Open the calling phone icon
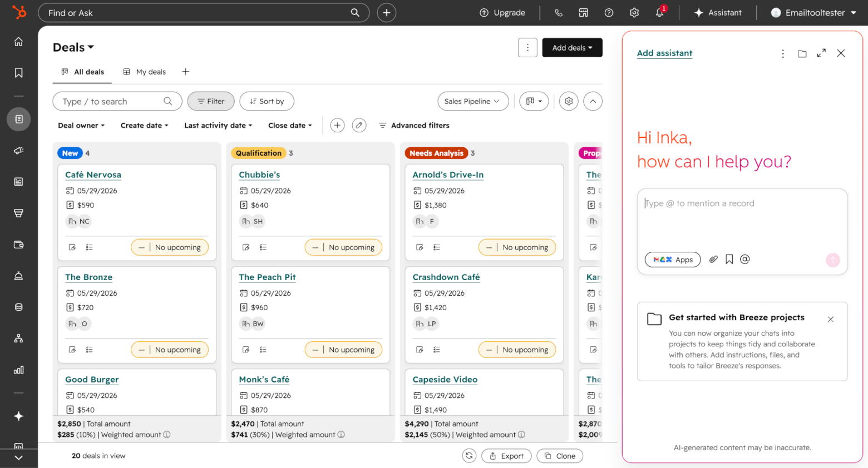Viewport: 868px width, 468px height. point(559,13)
